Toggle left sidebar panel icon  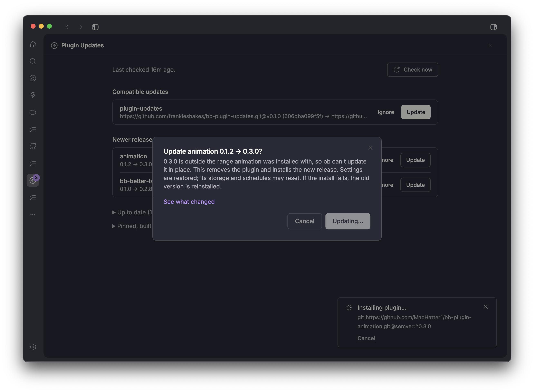95,27
